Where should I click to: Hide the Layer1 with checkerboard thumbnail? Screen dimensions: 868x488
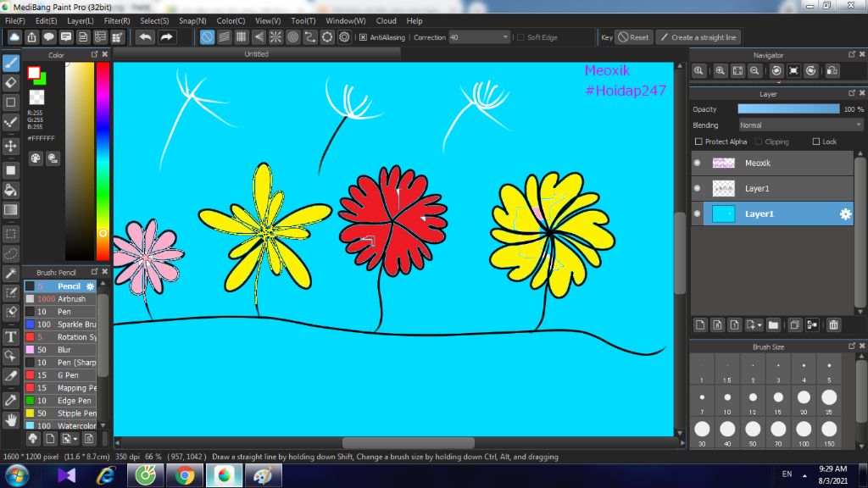tap(698, 189)
